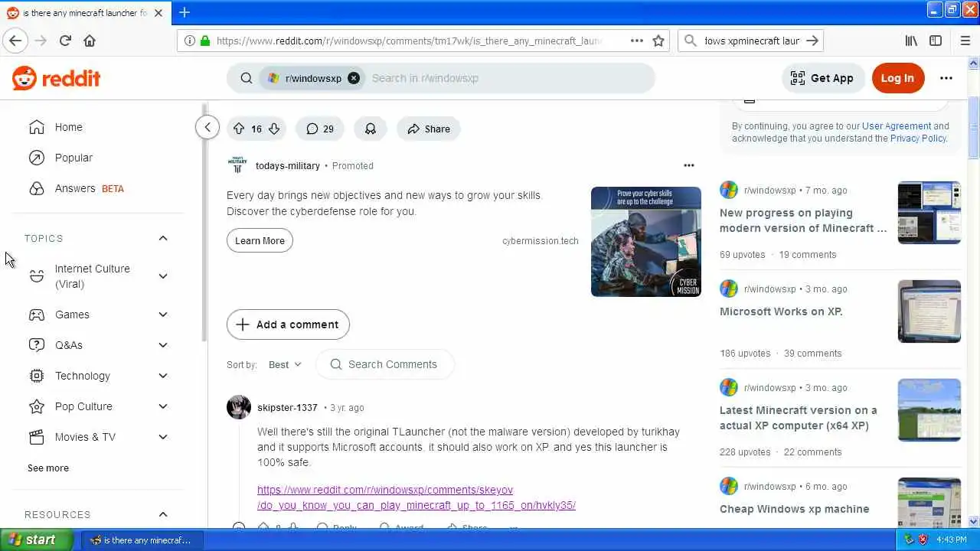This screenshot has width=980, height=551.
Task: Open 'New progress on playing modern version' post
Action: tap(803, 220)
